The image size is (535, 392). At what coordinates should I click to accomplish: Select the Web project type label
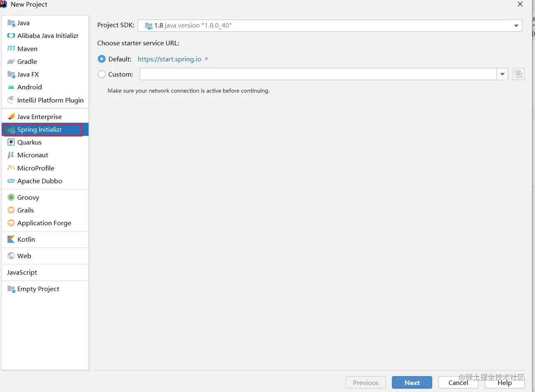(24, 256)
